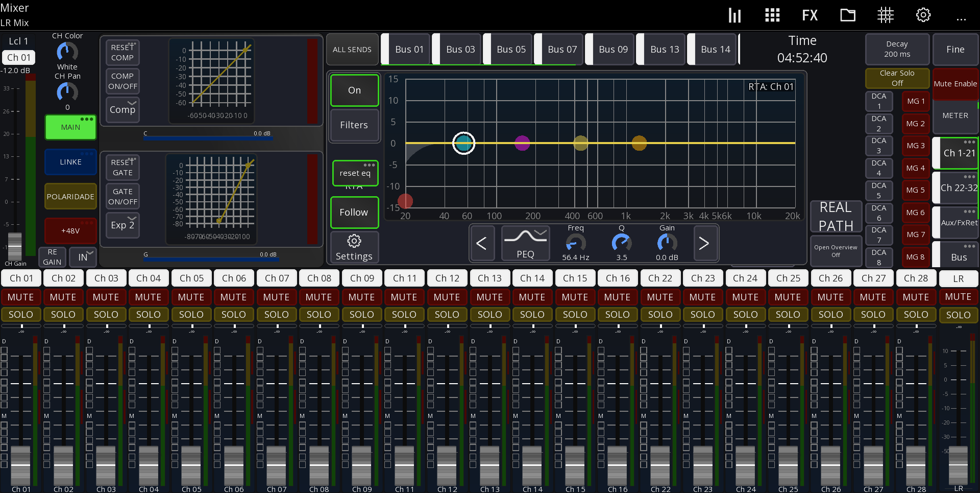The width and height of the screenshot is (980, 493).
Task: Go to previous EQ band arrow
Action: tap(481, 243)
